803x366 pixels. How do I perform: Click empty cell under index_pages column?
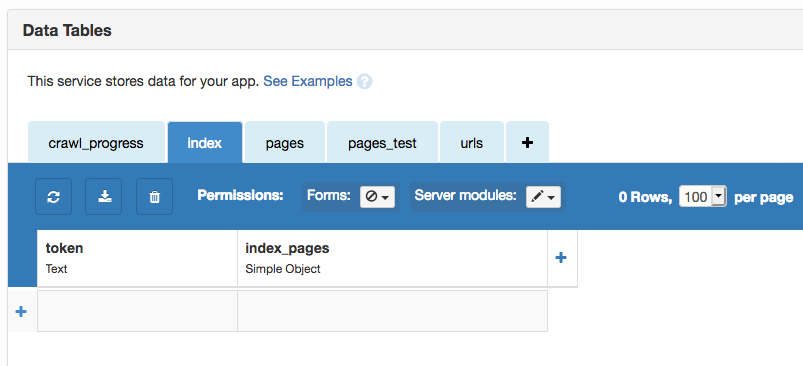(x=392, y=311)
